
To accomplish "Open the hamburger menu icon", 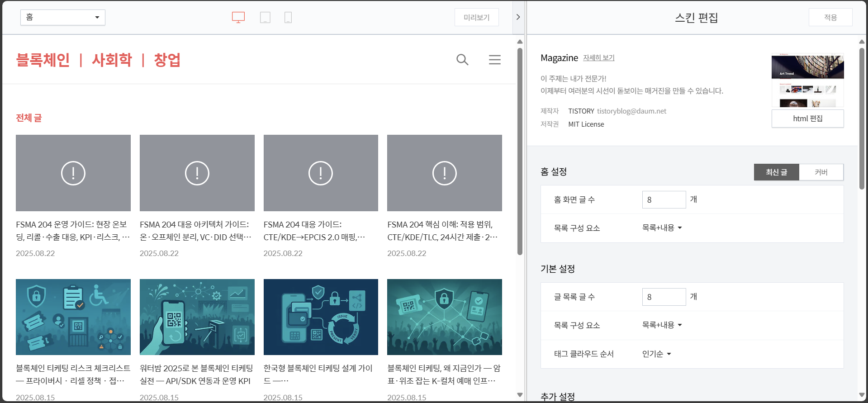I will point(495,60).
